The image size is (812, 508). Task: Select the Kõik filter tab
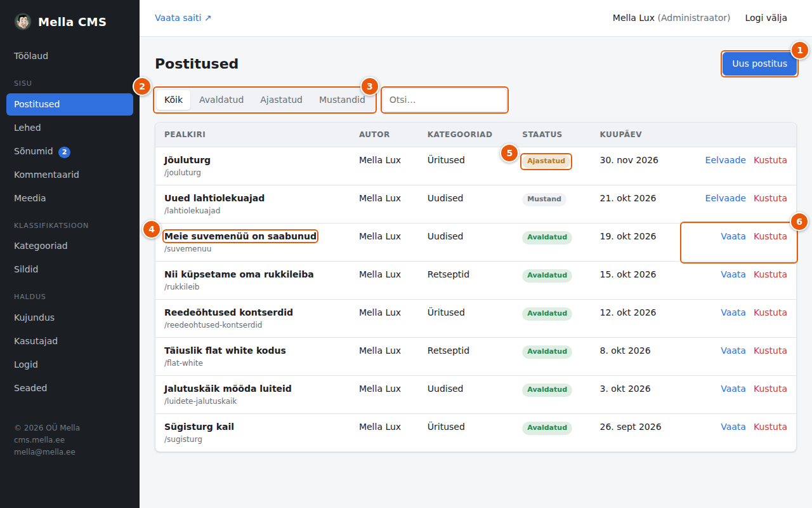pos(173,100)
